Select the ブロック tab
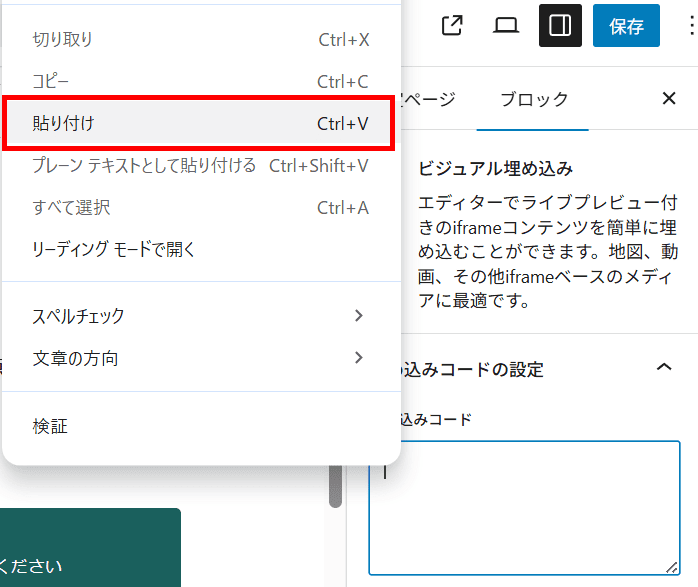This screenshot has width=698, height=587. 533,99
